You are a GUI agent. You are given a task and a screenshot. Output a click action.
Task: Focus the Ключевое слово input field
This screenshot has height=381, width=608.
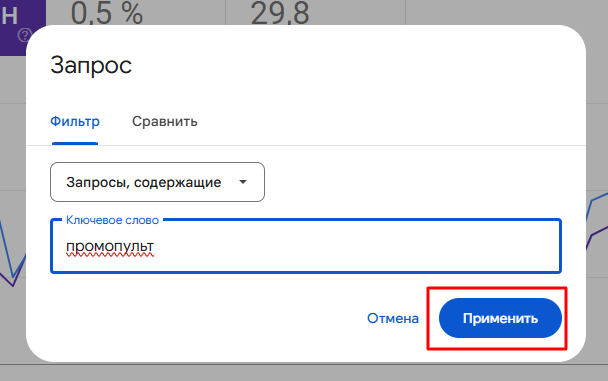(306, 246)
